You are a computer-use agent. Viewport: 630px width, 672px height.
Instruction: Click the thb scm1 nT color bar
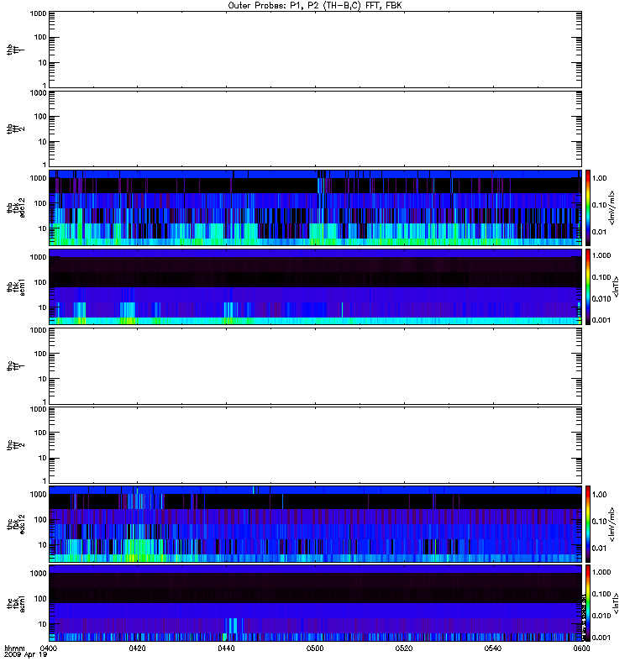[588, 286]
